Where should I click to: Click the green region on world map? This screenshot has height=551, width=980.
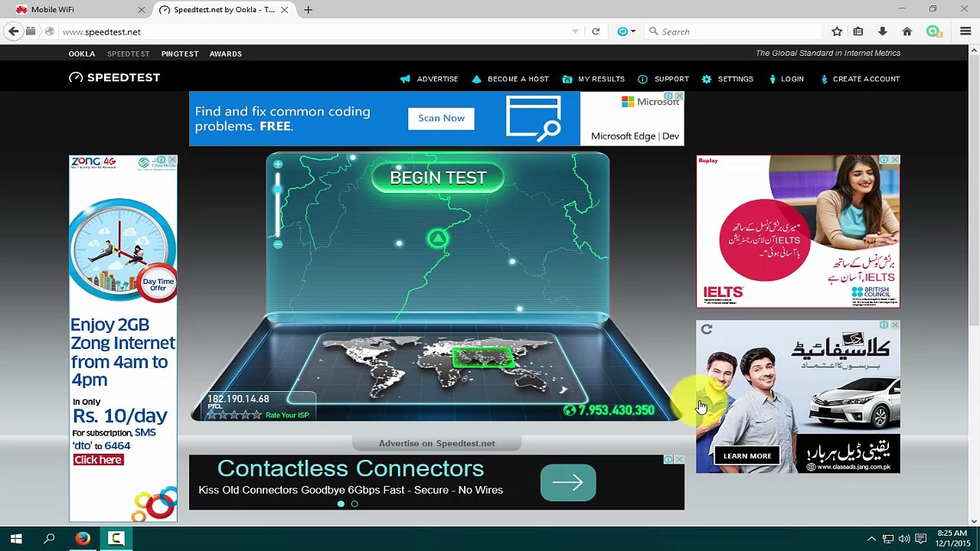482,357
